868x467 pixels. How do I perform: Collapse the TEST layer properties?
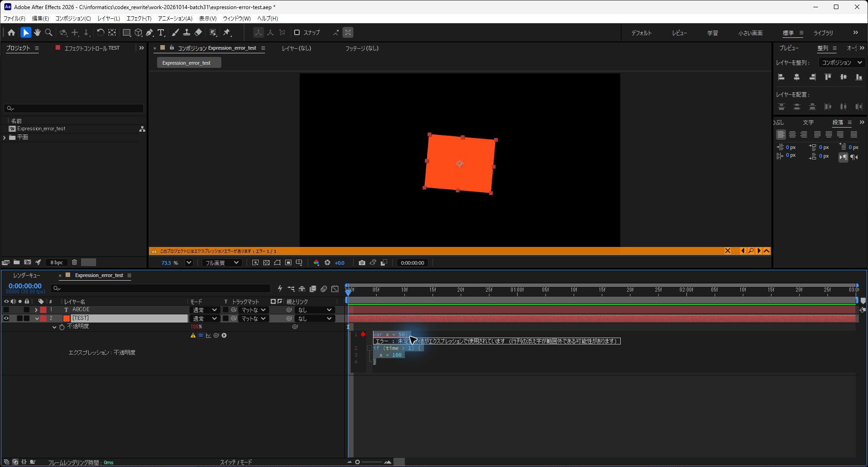tap(36, 318)
